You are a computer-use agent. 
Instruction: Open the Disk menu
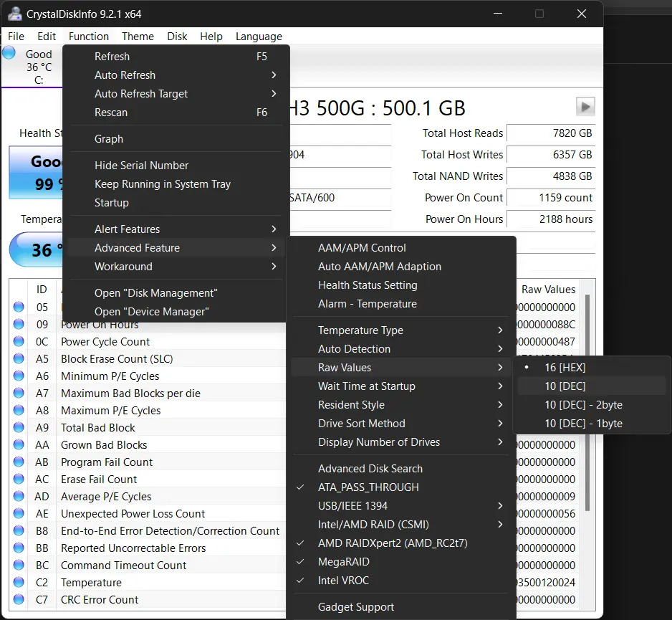pos(177,37)
